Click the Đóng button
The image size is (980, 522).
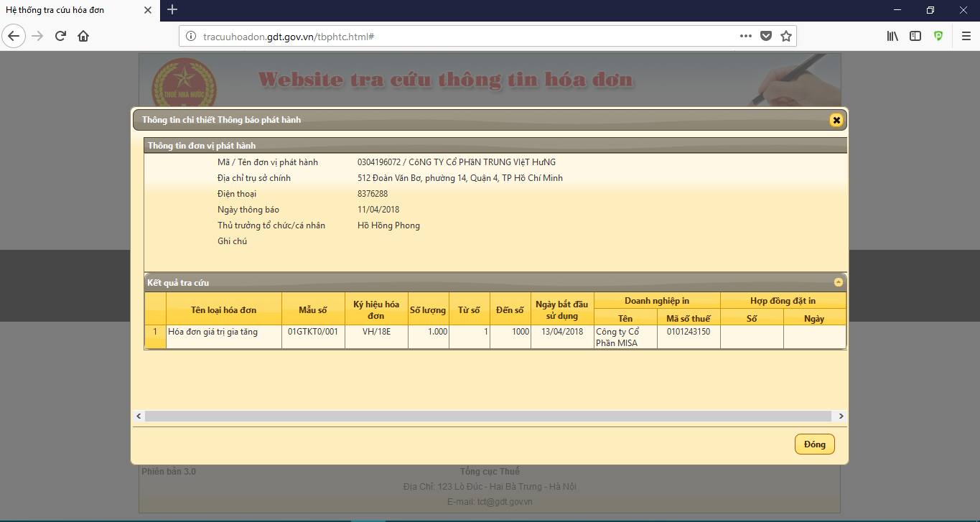[x=815, y=444]
